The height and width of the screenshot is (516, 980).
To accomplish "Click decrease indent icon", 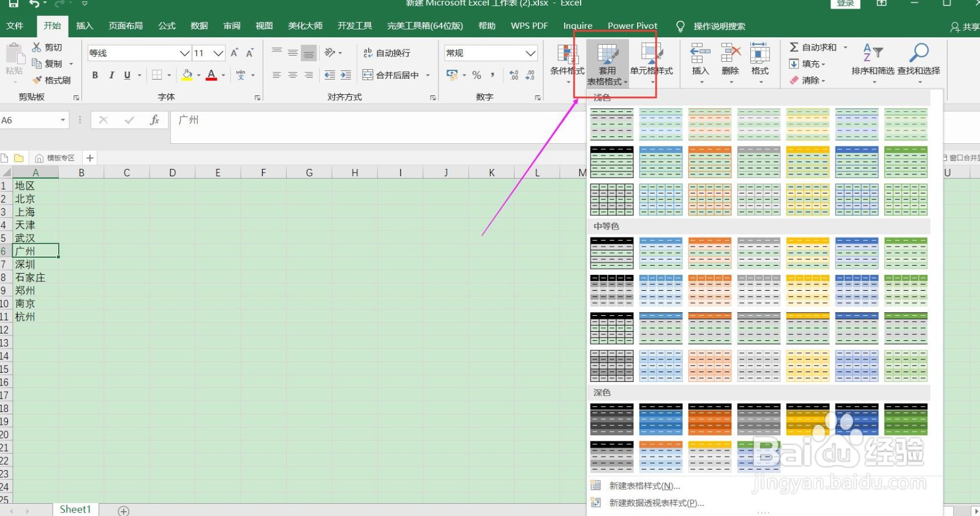I will click(x=330, y=75).
